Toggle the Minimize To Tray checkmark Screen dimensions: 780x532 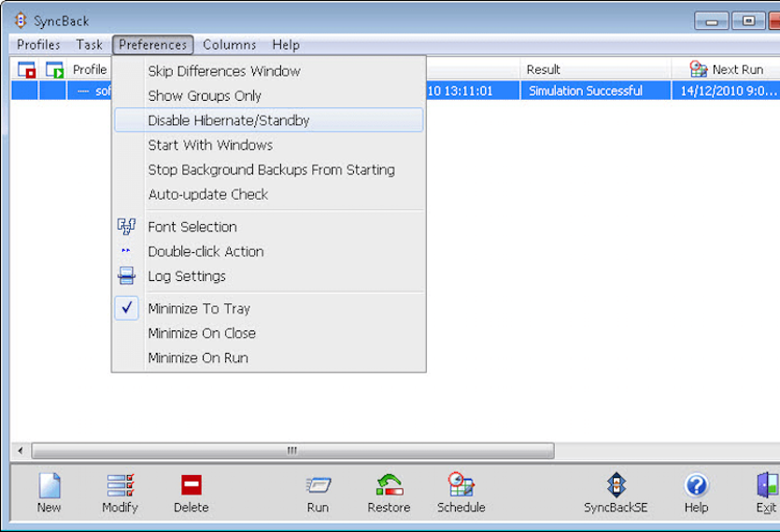[127, 308]
